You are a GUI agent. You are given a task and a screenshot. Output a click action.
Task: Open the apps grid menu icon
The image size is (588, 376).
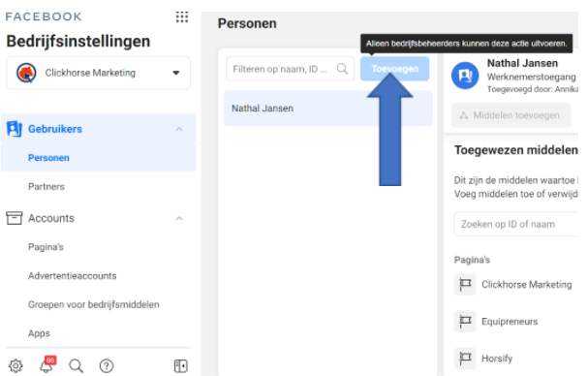point(182,16)
